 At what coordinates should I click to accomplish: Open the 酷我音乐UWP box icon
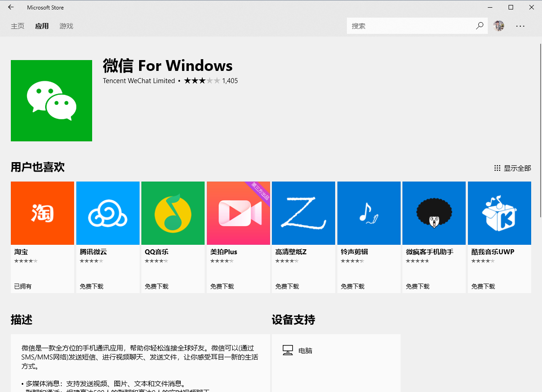pyautogui.click(x=500, y=213)
